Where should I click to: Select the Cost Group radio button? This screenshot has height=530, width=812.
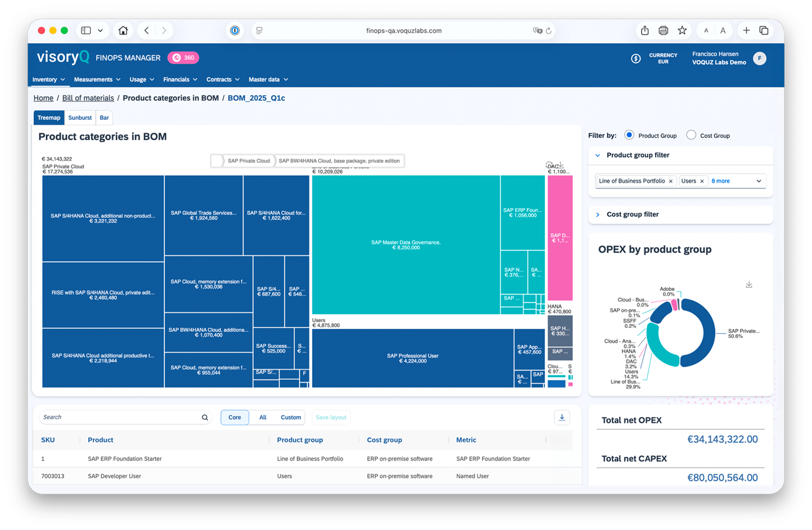[691, 135]
